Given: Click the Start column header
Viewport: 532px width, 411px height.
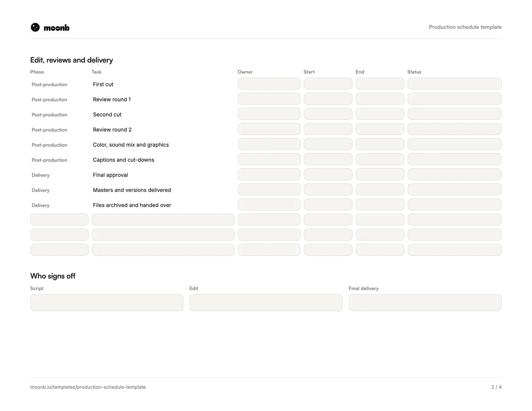Looking at the screenshot, I should pyautogui.click(x=309, y=72).
